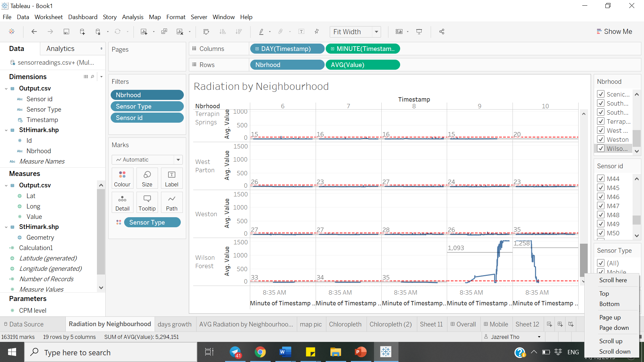Viewport: 644px width, 362px height.
Task: Switch to the days growth sheet tab
Action: pyautogui.click(x=174, y=324)
